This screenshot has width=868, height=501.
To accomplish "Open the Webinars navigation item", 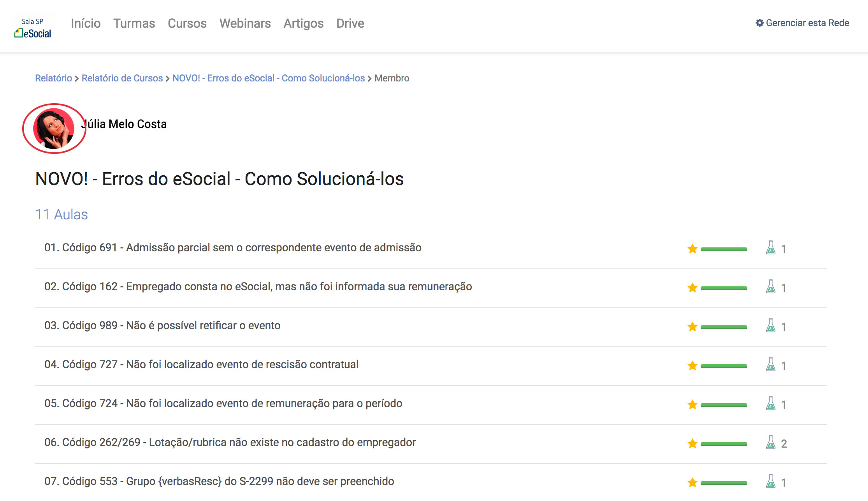I will 245,23.
